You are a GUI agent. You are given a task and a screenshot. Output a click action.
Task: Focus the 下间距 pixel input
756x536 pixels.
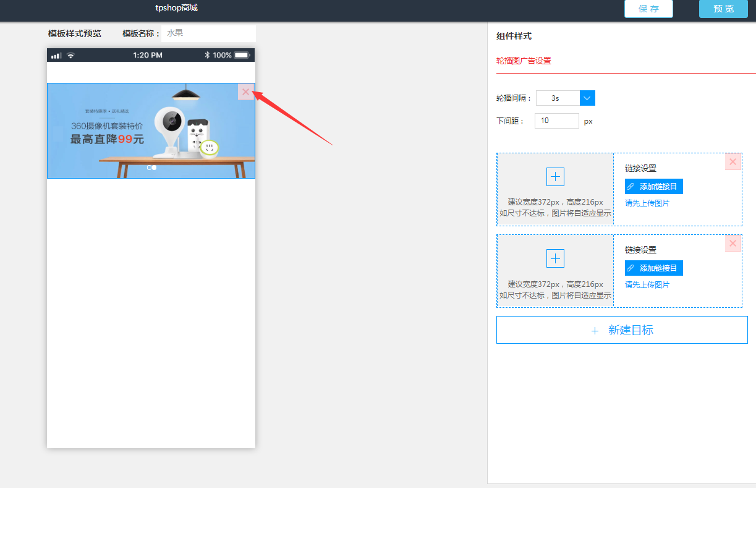point(556,121)
